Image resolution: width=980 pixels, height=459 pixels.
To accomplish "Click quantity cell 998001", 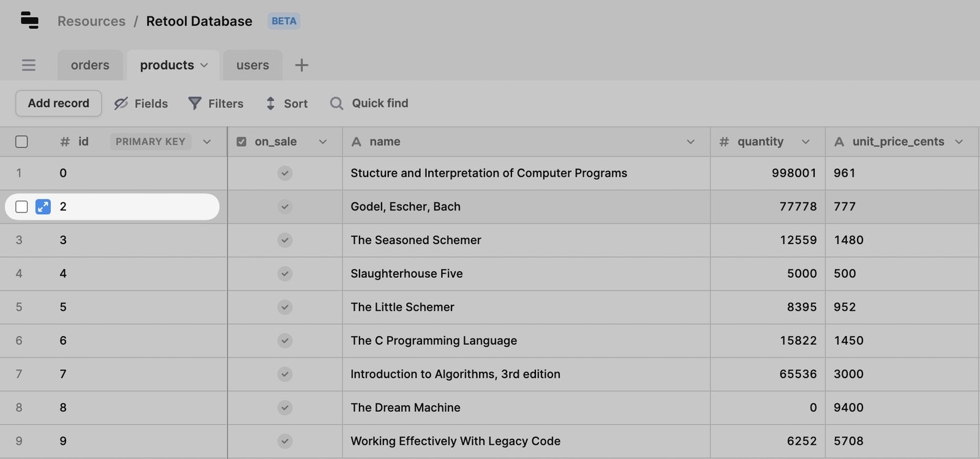I will (x=767, y=173).
